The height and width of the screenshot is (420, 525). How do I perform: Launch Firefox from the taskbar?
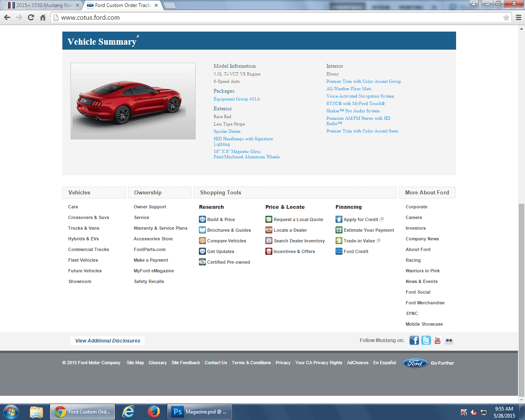click(154, 412)
